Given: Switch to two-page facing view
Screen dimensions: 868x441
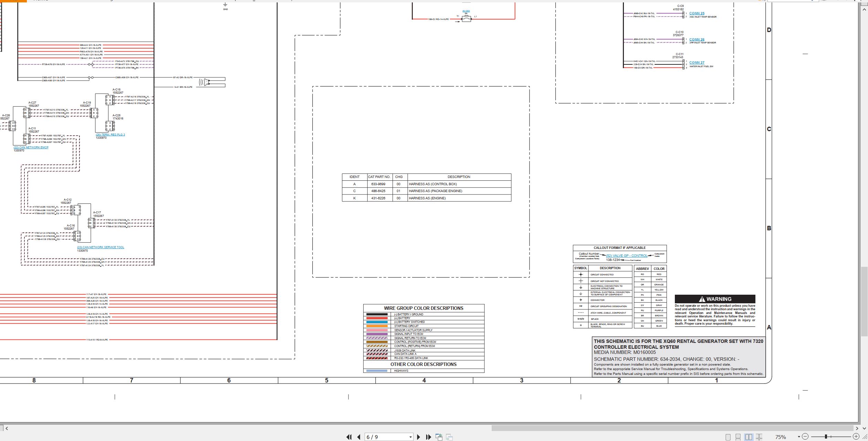Looking at the screenshot, I should click(749, 437).
